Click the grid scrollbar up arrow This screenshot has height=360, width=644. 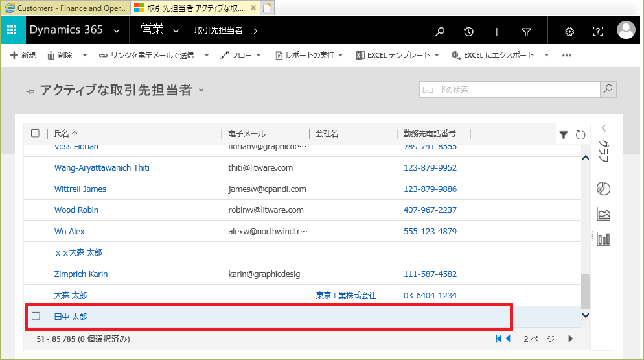(x=586, y=158)
